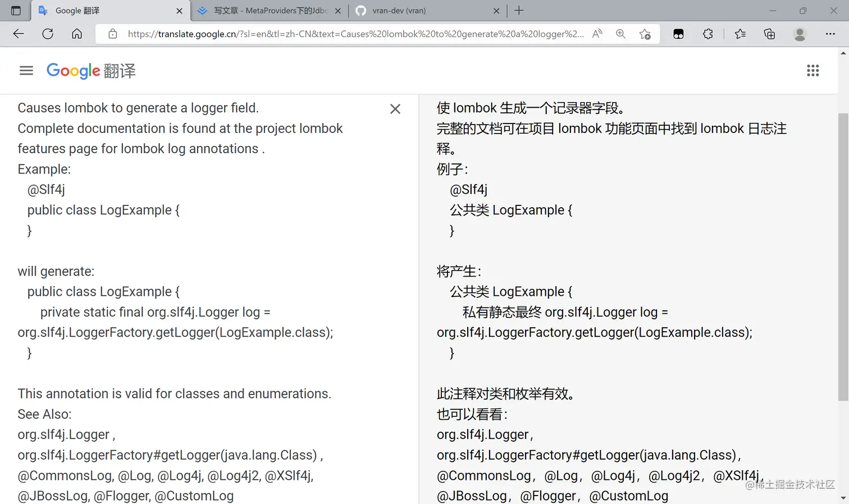Add this page to favorites

[x=645, y=34]
